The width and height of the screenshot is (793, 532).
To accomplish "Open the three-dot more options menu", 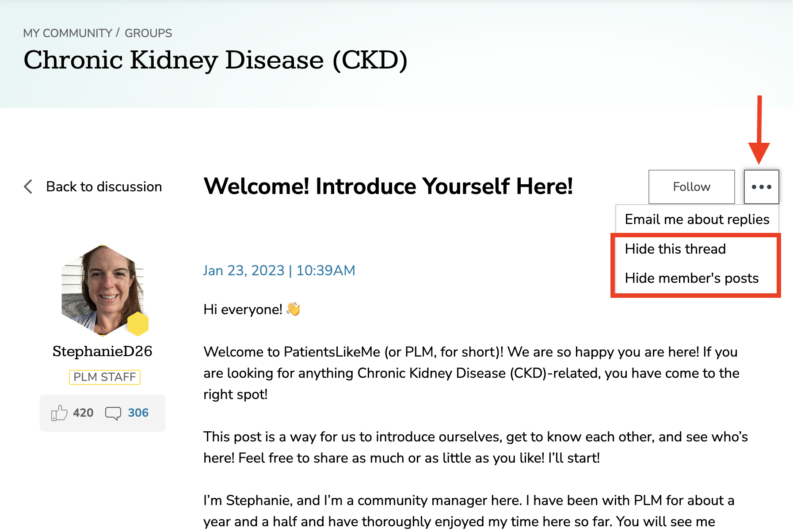I will 761,187.
